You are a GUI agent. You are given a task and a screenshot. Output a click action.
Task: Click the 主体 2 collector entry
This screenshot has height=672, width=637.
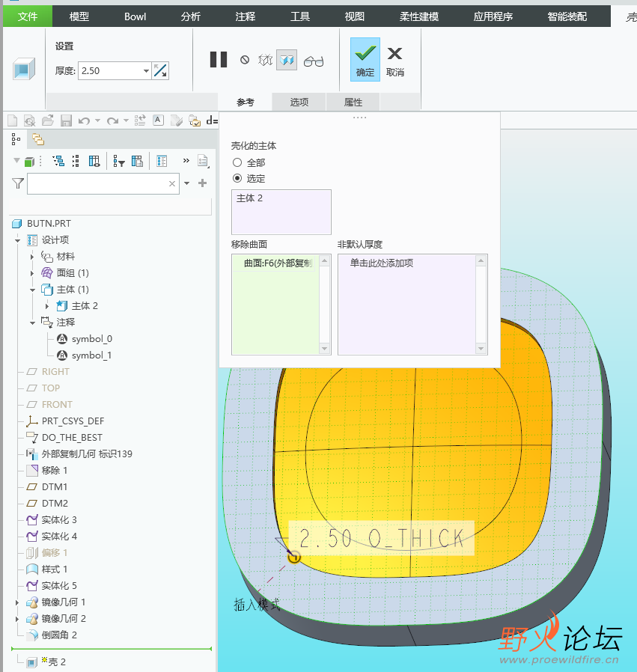(x=249, y=198)
